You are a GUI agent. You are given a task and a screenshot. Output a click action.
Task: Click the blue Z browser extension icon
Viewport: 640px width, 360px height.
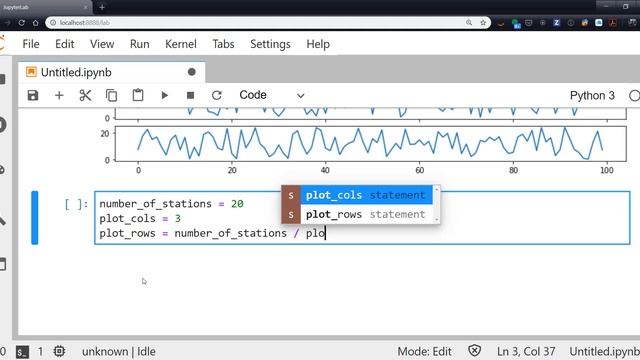pos(556,23)
